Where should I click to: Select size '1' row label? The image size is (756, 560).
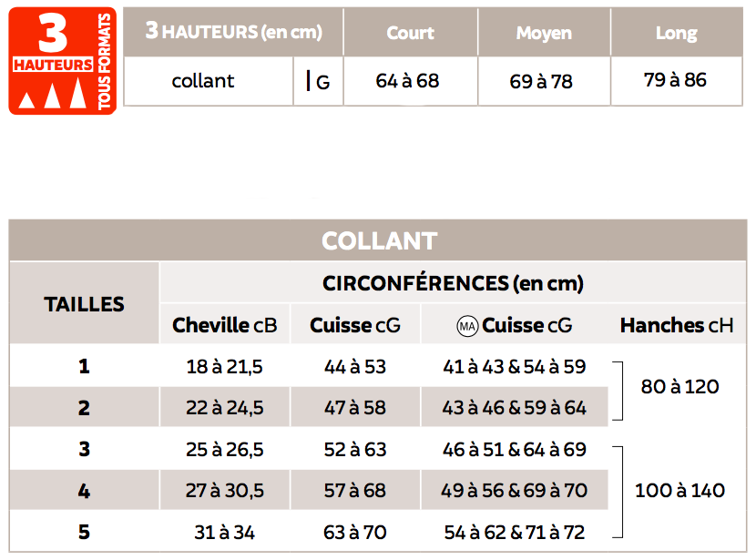85,366
